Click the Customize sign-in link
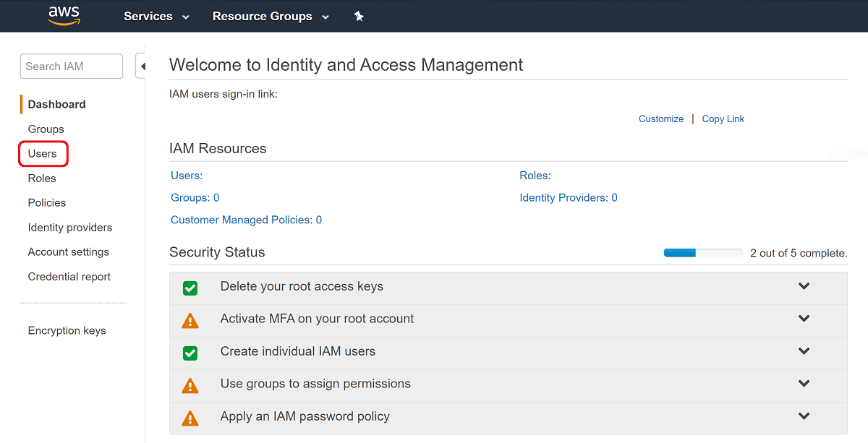Viewport: 868px width, 443px height. point(661,119)
